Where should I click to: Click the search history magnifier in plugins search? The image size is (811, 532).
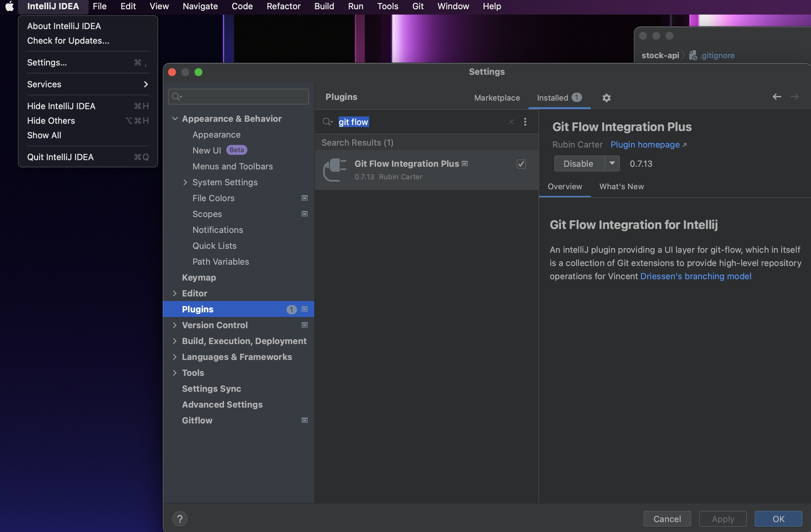327,122
